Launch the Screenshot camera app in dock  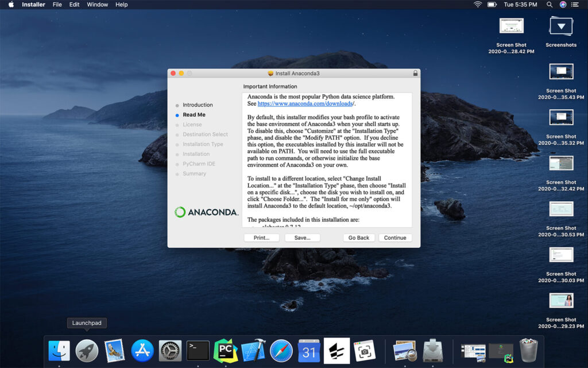pyautogui.click(x=364, y=351)
